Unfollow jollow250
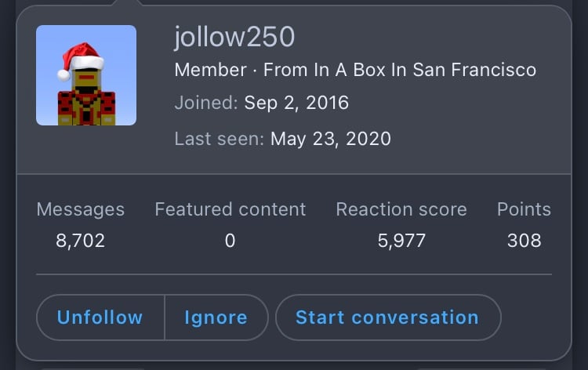588x370 pixels. pos(100,317)
